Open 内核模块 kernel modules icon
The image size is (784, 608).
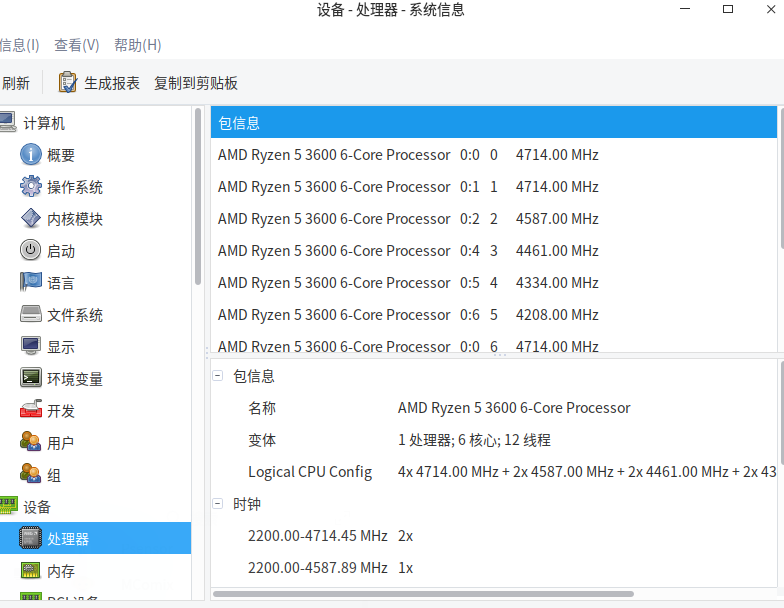pyautogui.click(x=31, y=219)
